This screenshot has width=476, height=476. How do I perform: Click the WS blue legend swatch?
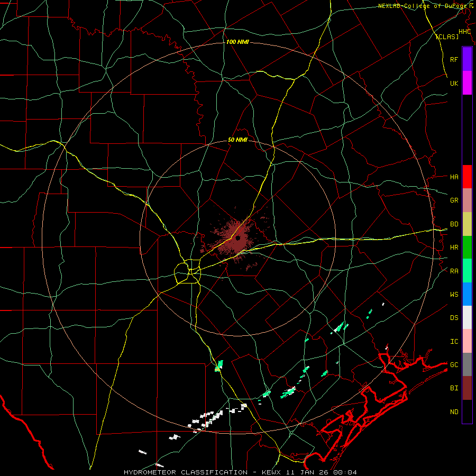click(x=467, y=294)
